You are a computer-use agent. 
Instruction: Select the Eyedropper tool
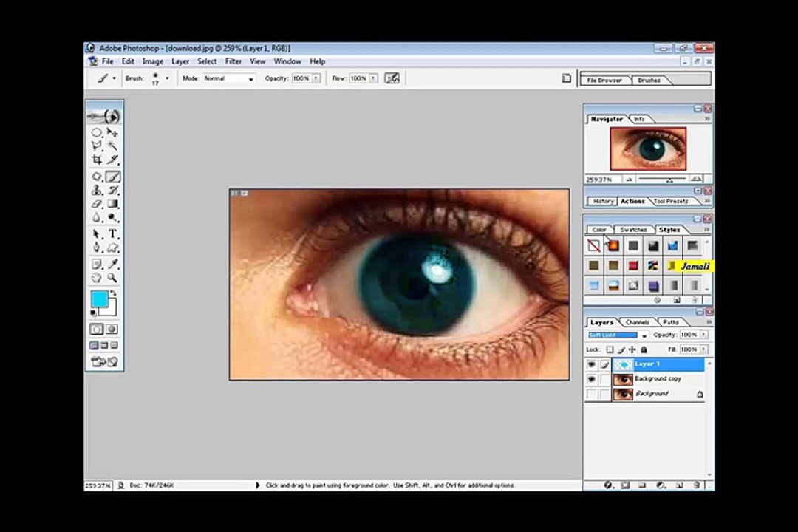coord(112,264)
